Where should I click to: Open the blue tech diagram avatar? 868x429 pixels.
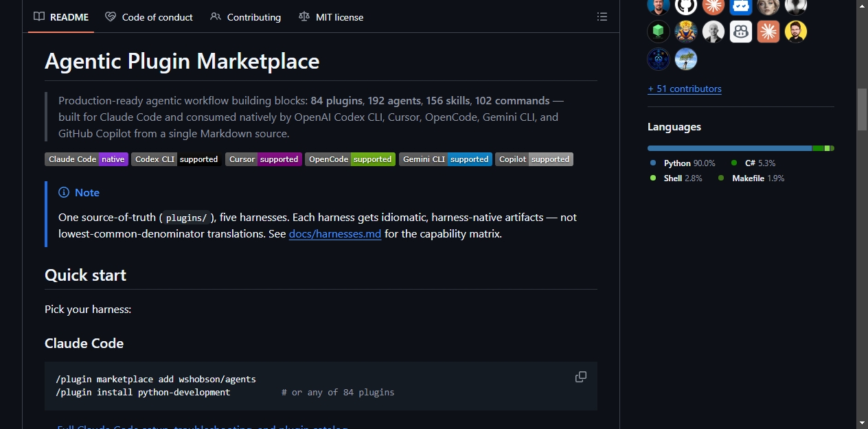(x=659, y=59)
